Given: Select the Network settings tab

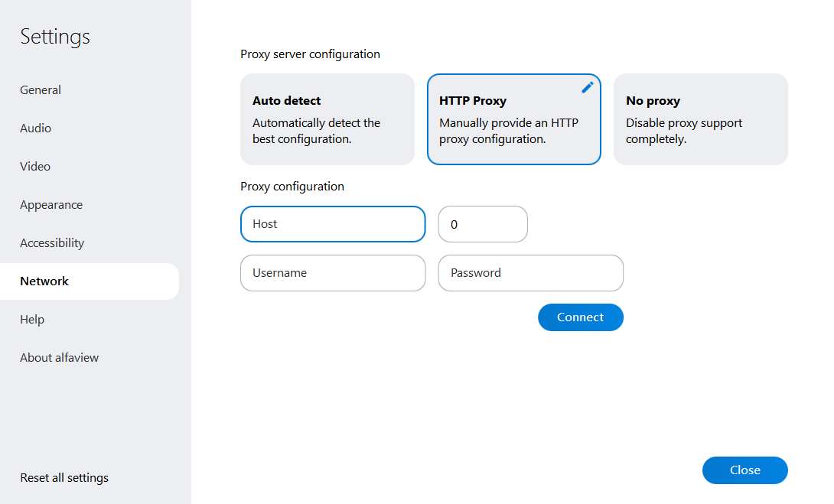Looking at the screenshot, I should (44, 281).
